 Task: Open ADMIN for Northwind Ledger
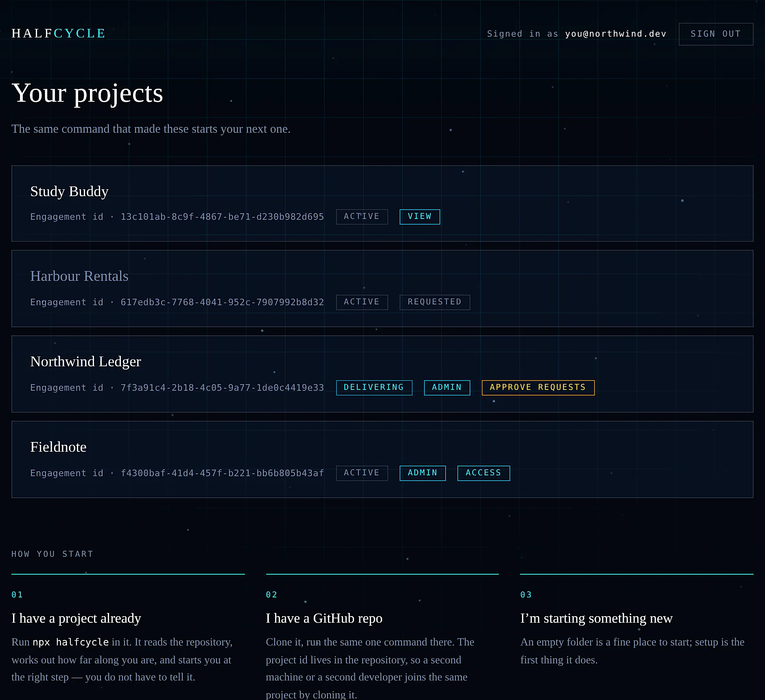click(447, 387)
